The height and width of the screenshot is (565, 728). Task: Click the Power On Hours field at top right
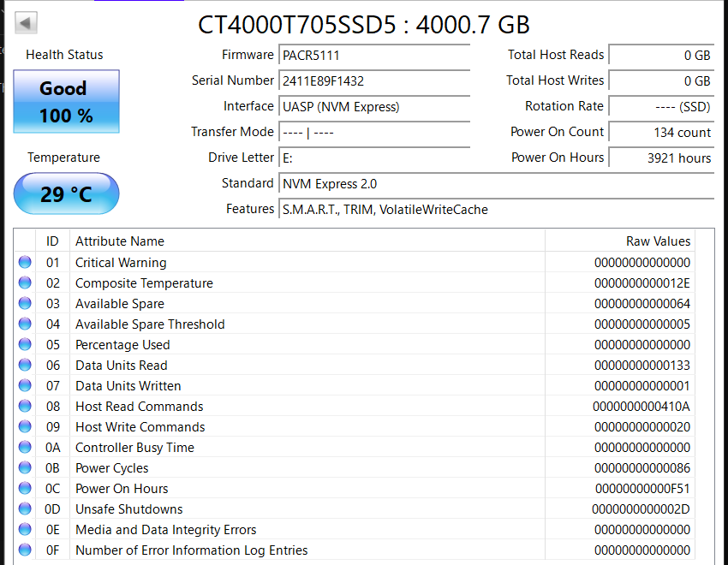pos(661,158)
